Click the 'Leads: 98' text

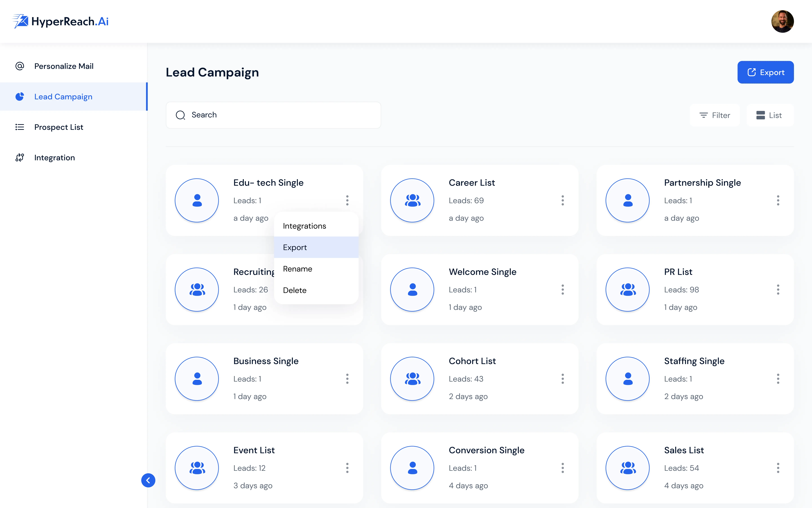pyautogui.click(x=681, y=289)
